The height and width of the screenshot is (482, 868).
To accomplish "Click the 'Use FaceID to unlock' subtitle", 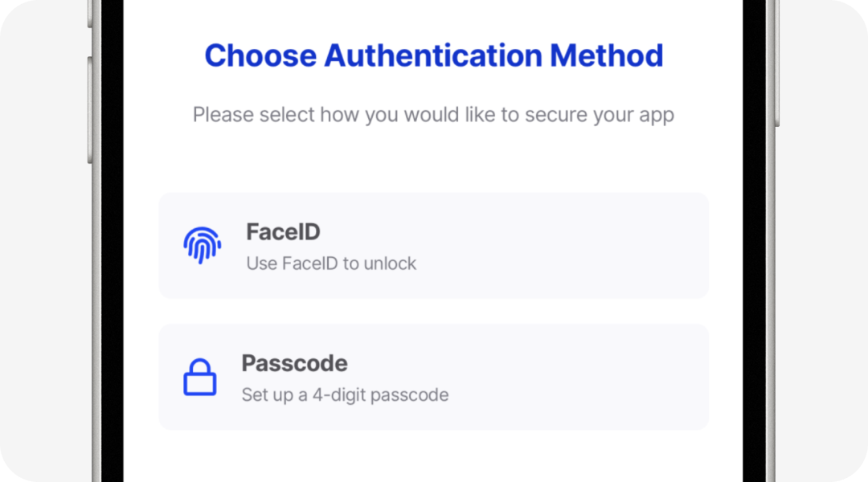I will pyautogui.click(x=330, y=263).
